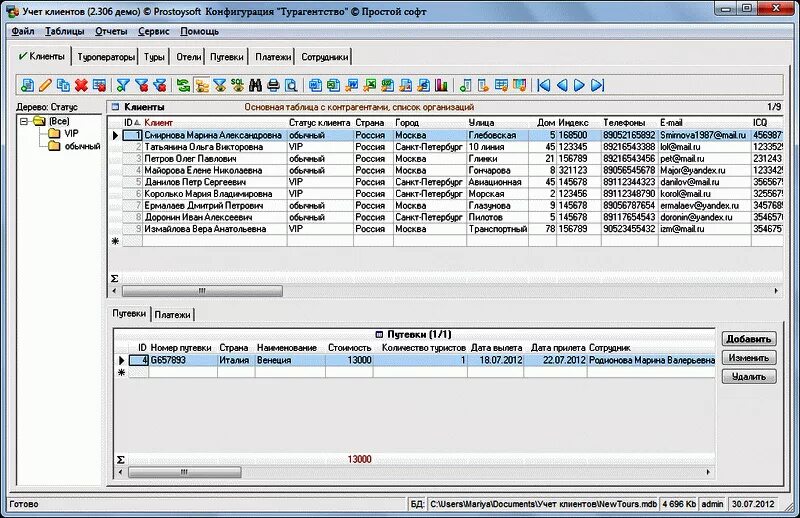Click the delete all records table icon

click(99, 85)
